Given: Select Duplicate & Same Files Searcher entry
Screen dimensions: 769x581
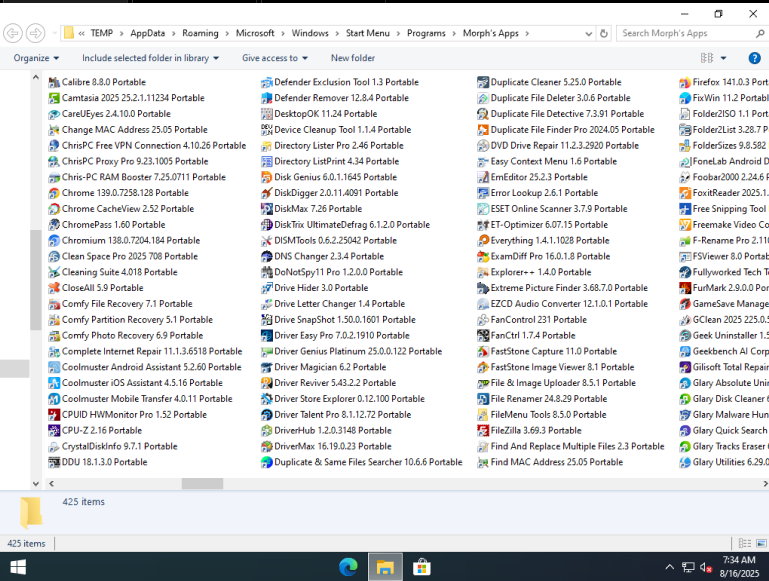Looking at the screenshot, I should tap(361, 462).
